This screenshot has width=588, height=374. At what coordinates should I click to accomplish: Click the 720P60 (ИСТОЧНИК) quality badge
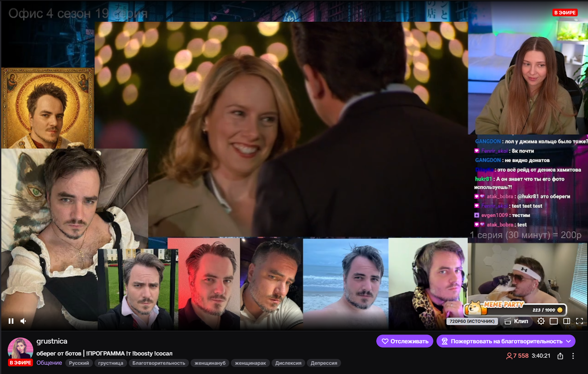tap(472, 321)
